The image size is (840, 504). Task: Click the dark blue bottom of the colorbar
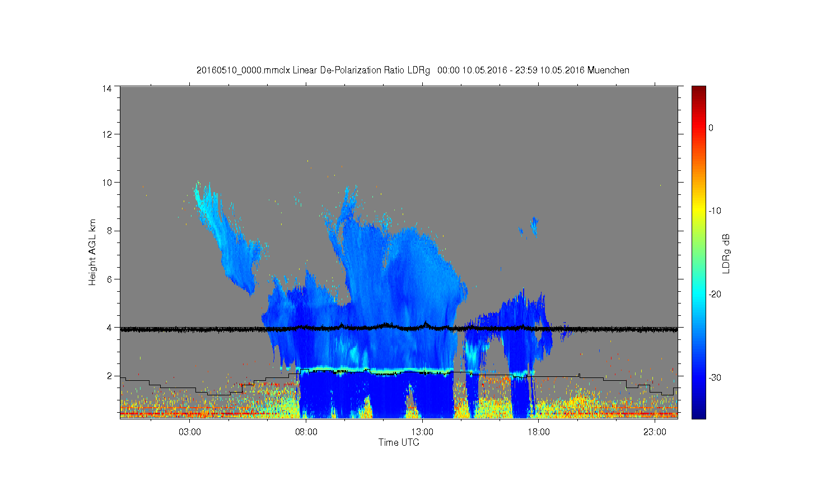pos(699,412)
